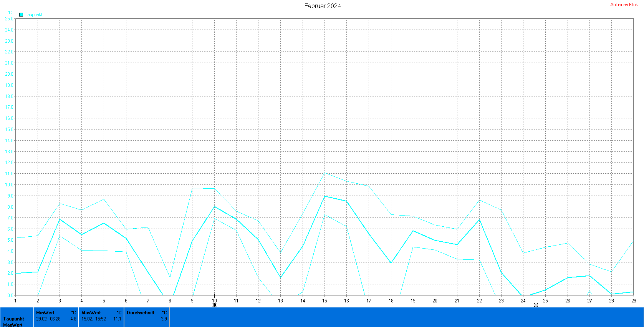Click the new moon icon under day 10
Image resolution: width=644 pixels, height=327 pixels.
pos(214,305)
